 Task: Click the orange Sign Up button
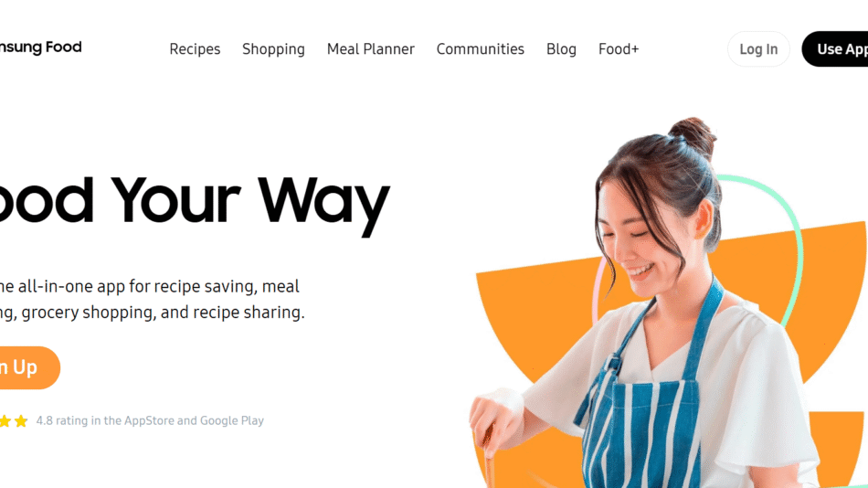[29, 367]
